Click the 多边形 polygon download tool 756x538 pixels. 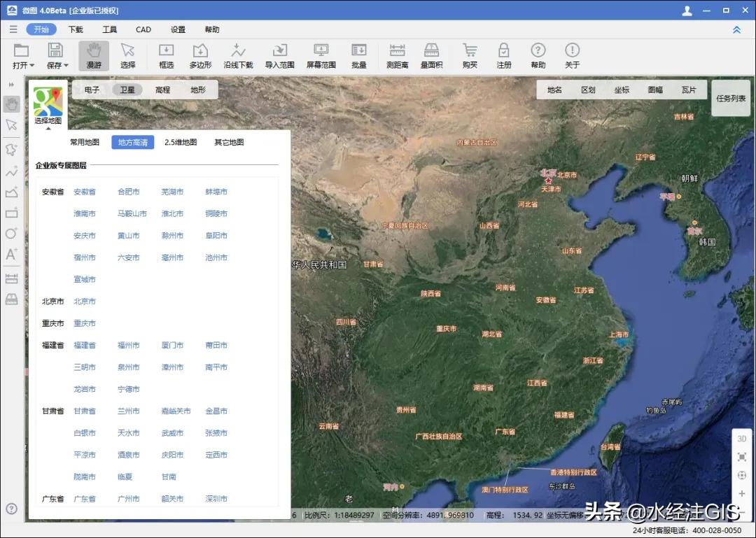click(200, 55)
